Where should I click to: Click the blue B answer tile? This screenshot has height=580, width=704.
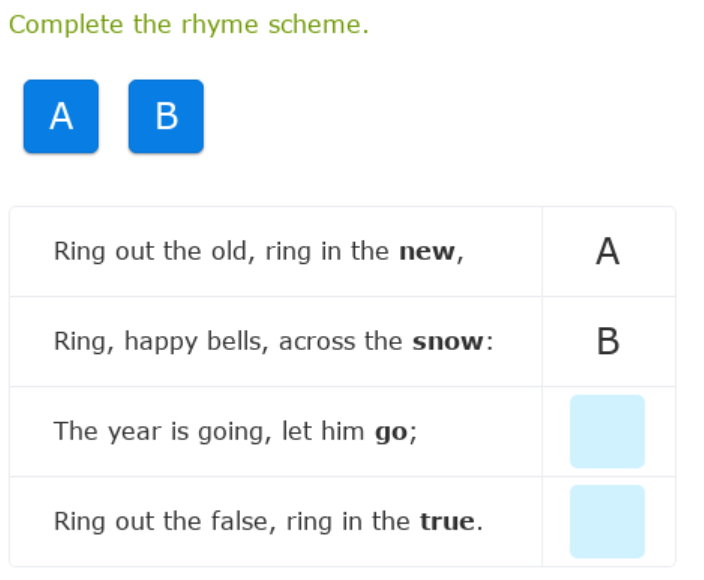[166, 117]
